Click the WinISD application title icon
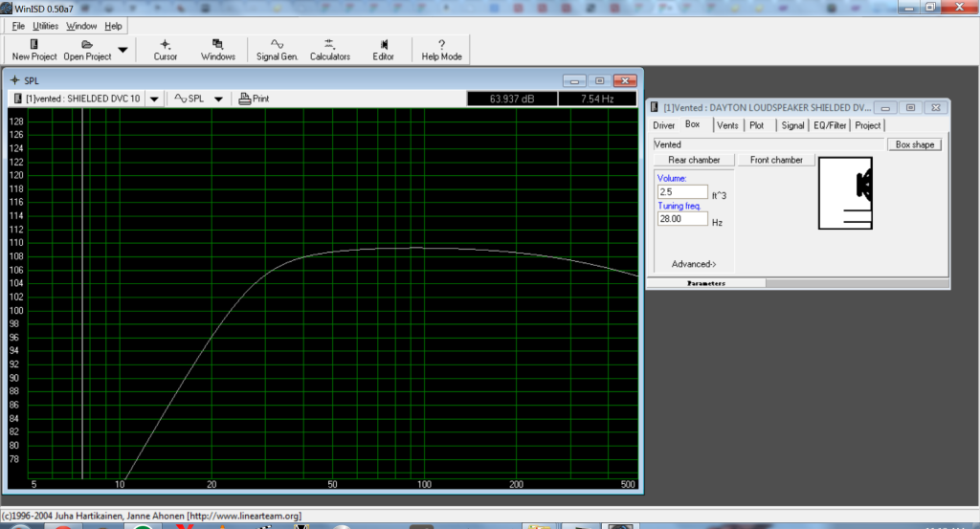 coord(7,8)
